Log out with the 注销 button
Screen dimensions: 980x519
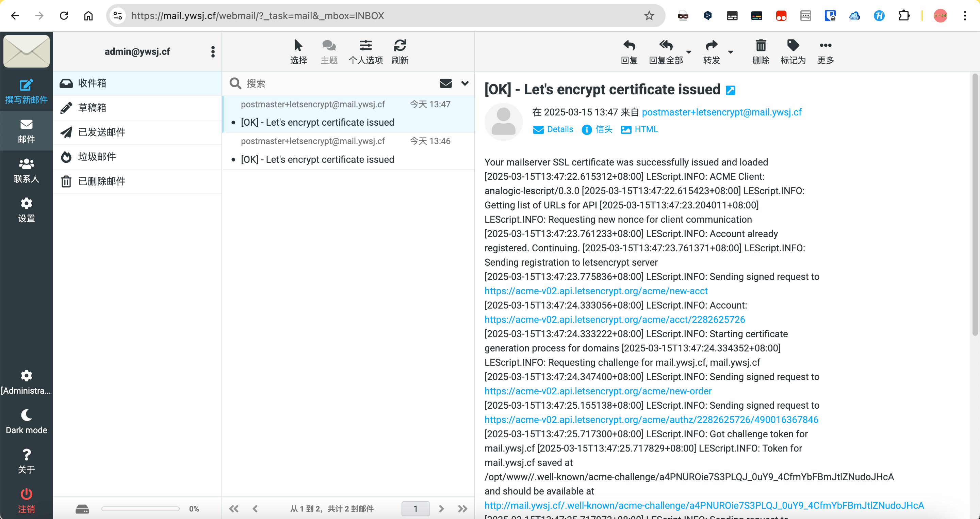click(26, 501)
